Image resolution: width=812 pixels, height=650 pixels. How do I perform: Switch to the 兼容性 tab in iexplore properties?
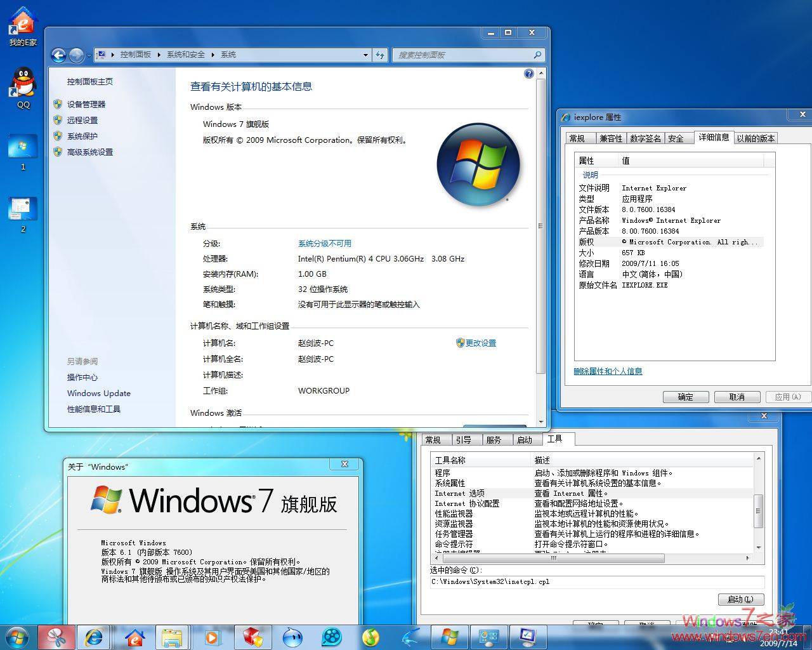(610, 138)
